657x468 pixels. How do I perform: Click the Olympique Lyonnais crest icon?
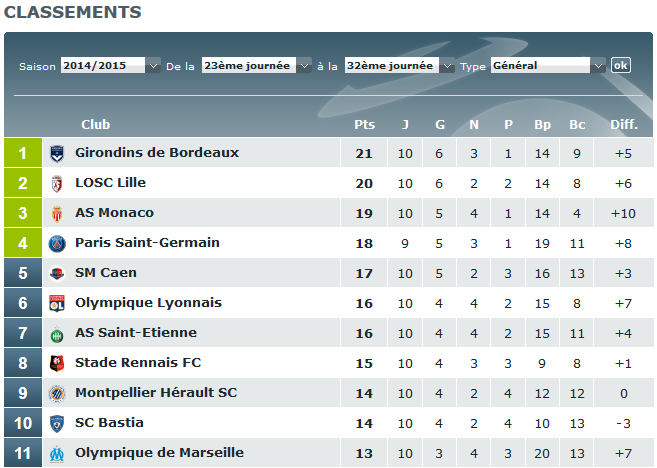pyautogui.click(x=57, y=303)
